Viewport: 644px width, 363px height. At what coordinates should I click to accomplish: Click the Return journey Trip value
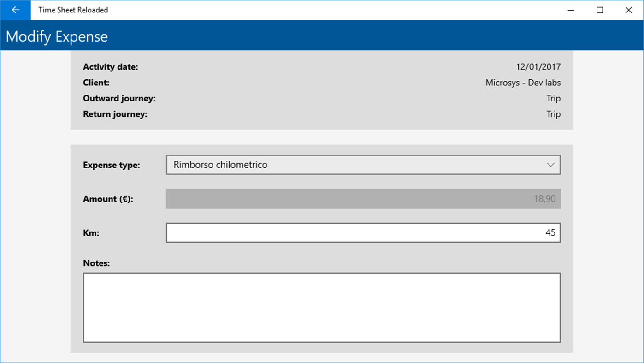(554, 114)
